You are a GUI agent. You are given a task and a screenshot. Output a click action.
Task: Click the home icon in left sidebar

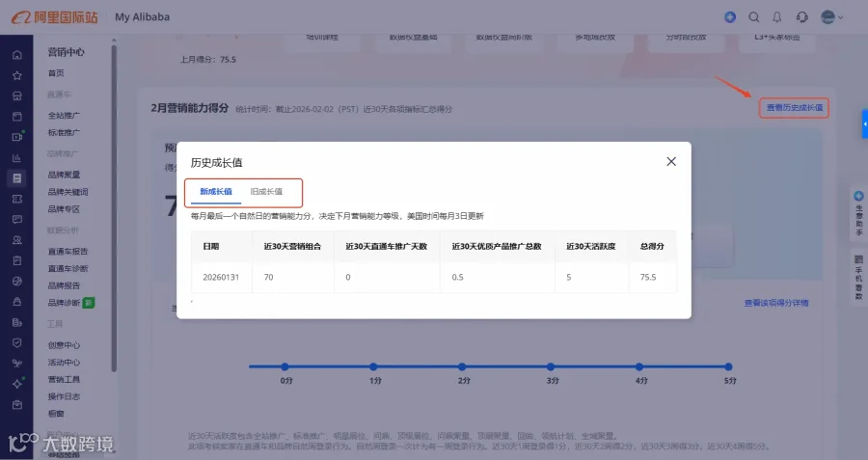[x=17, y=55]
